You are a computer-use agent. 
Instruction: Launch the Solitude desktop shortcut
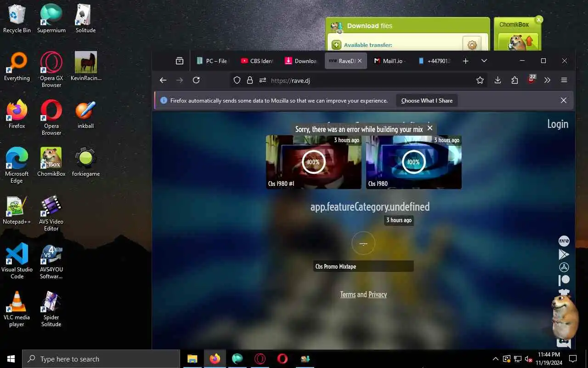pyautogui.click(x=85, y=18)
